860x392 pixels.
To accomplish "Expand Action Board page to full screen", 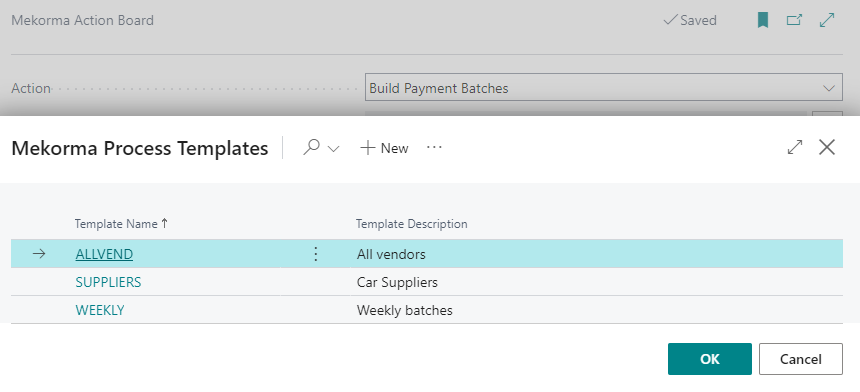I will 827,21.
